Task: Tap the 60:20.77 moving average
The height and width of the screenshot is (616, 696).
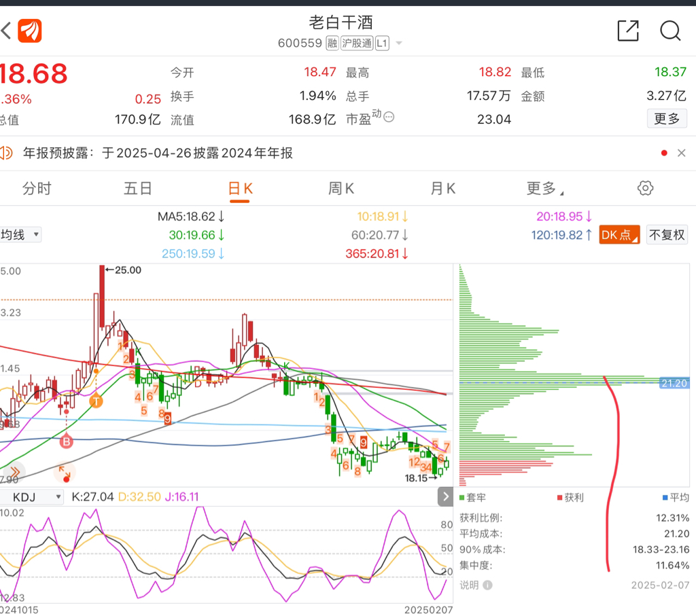Action: (379, 235)
